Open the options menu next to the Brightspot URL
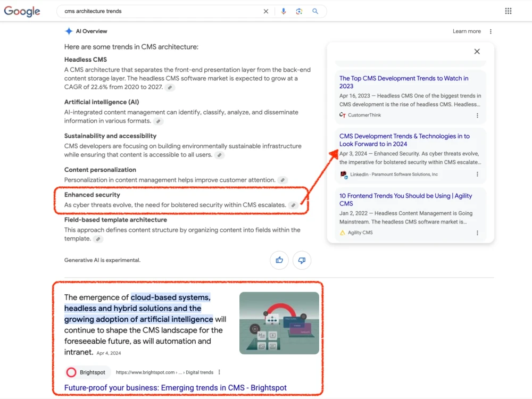This screenshot has width=532, height=399. tap(219, 372)
